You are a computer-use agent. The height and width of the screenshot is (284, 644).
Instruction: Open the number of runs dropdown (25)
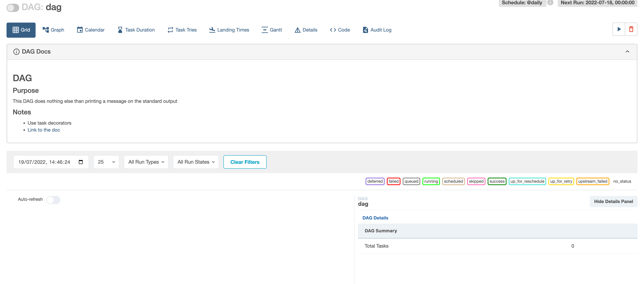106,162
